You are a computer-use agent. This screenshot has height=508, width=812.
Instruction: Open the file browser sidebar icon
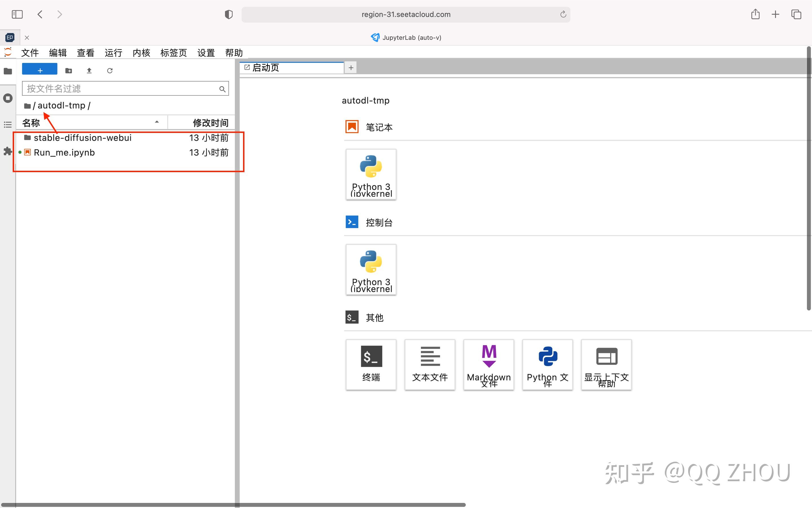click(8, 71)
